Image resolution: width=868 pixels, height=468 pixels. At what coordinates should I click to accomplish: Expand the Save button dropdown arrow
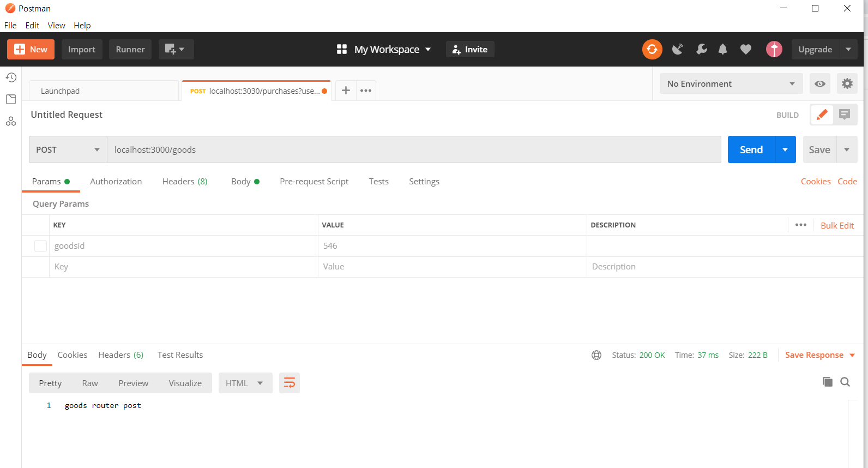point(847,149)
